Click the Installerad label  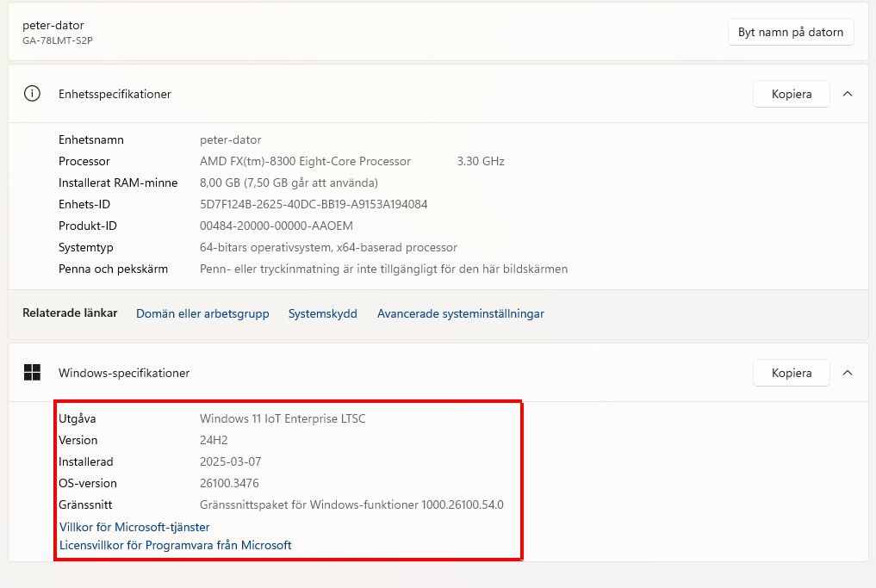85,461
